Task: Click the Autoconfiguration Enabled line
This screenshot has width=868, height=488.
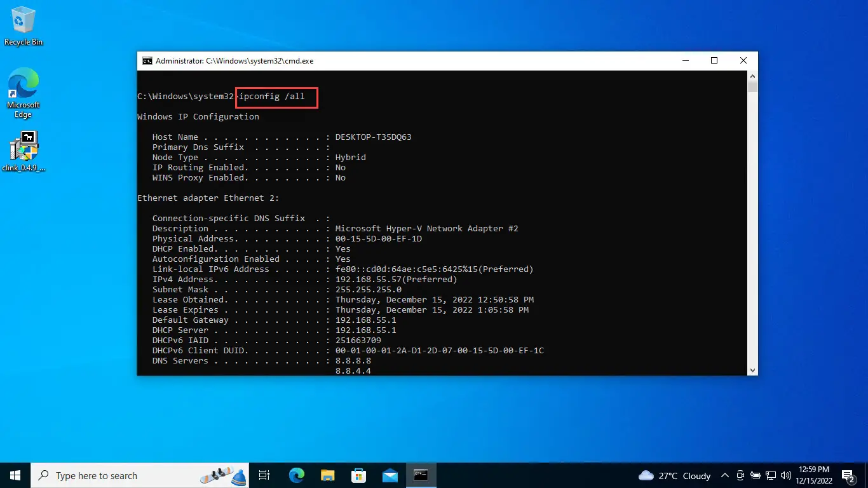Action: tap(252, 259)
